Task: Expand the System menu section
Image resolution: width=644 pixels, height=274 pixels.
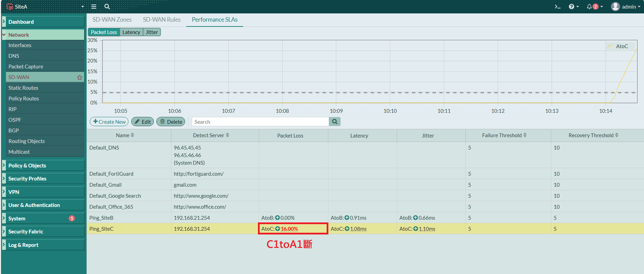Action: tap(43, 218)
